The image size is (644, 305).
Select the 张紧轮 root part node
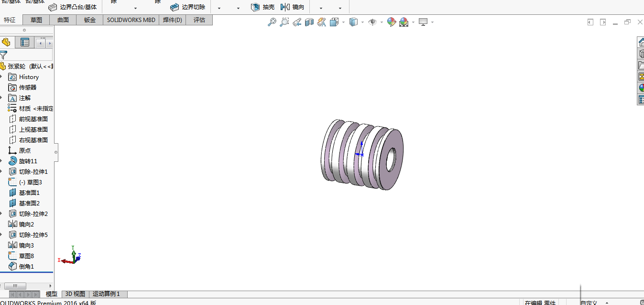pyautogui.click(x=27, y=67)
